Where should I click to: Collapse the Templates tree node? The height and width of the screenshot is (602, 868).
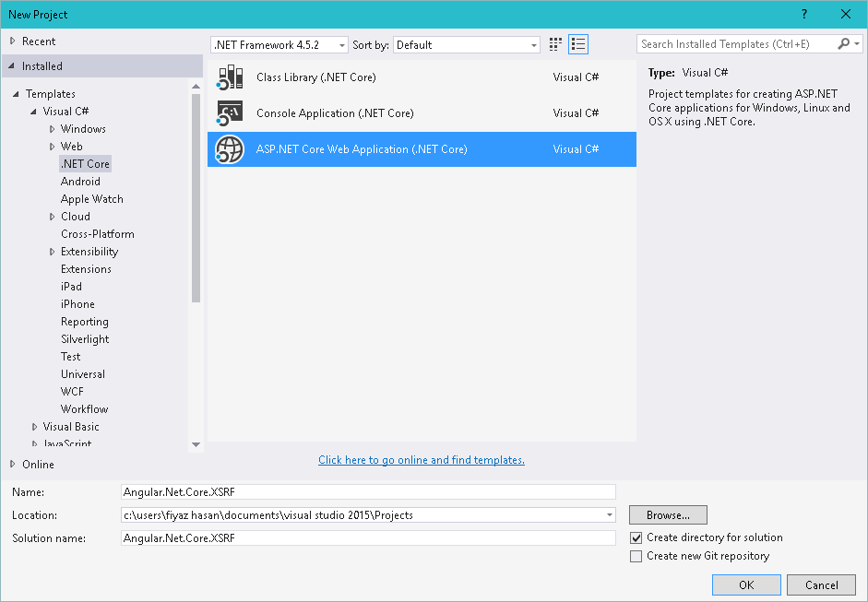click(x=16, y=94)
